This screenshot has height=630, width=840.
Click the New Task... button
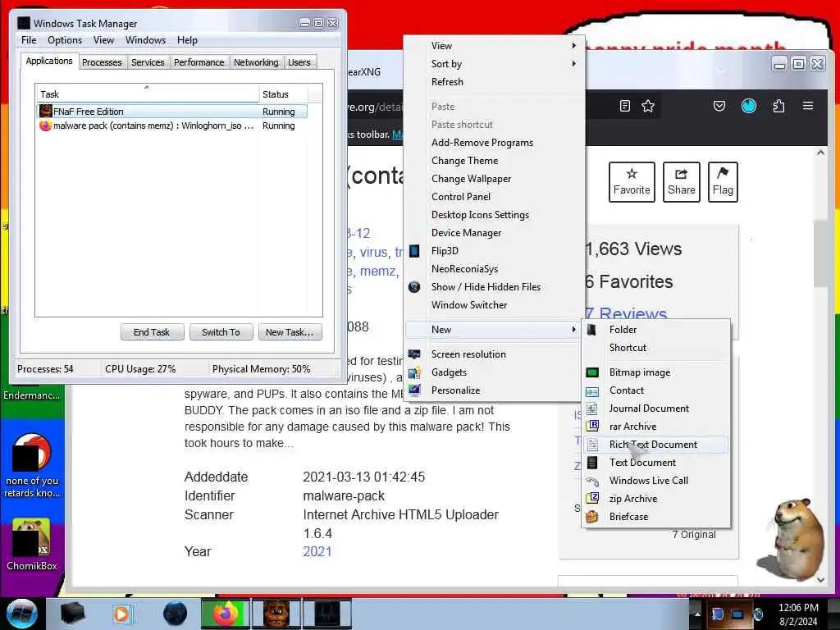290,332
